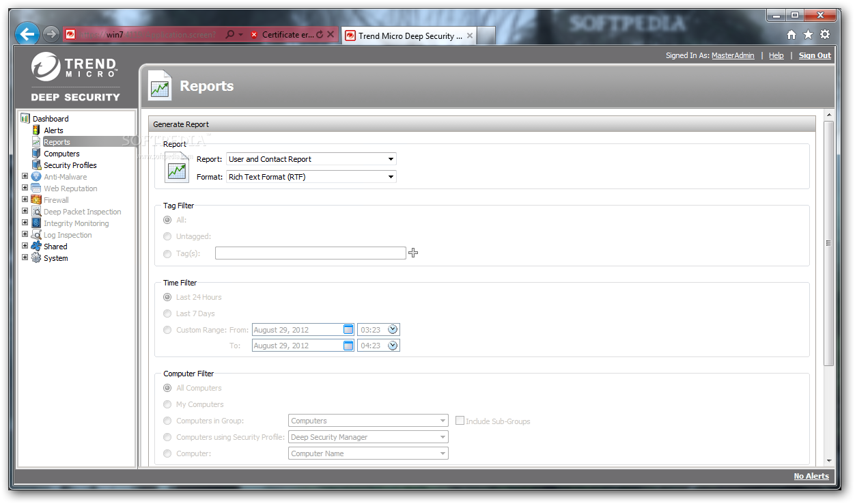Screen dimensions: 855x504
Task: Select Log Inspection in navigation tree
Action: point(68,235)
